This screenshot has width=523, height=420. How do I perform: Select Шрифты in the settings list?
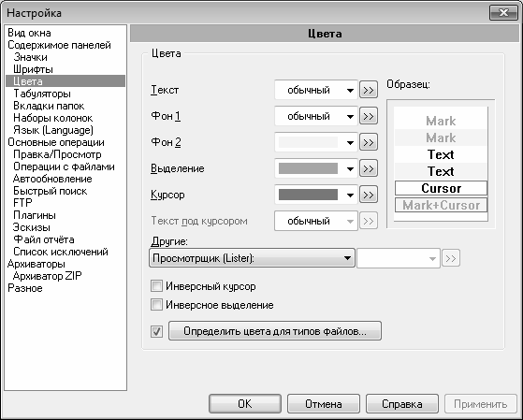33,69
